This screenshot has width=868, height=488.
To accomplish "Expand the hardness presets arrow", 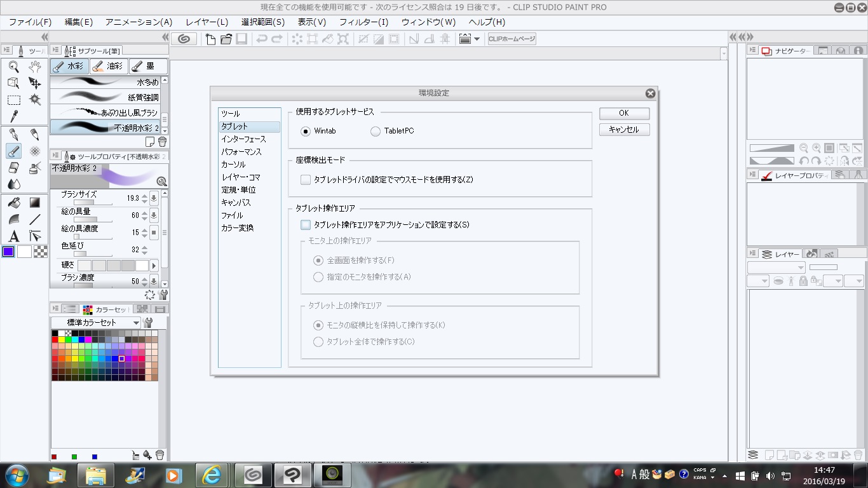I will 154,265.
